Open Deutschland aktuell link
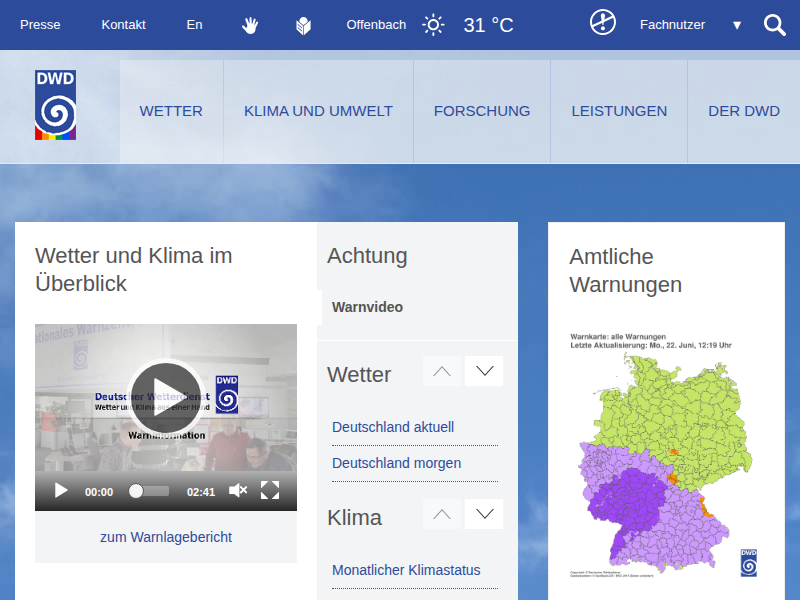Viewport: 800px width, 600px height. coord(393,427)
